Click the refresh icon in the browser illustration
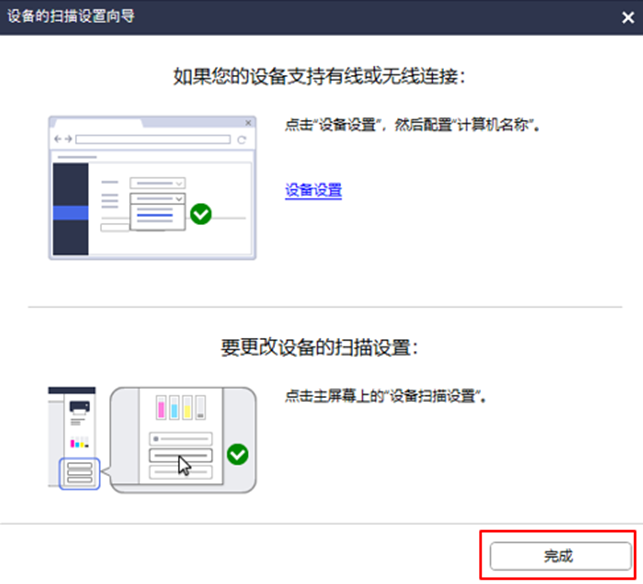643x584 pixels. [241, 138]
